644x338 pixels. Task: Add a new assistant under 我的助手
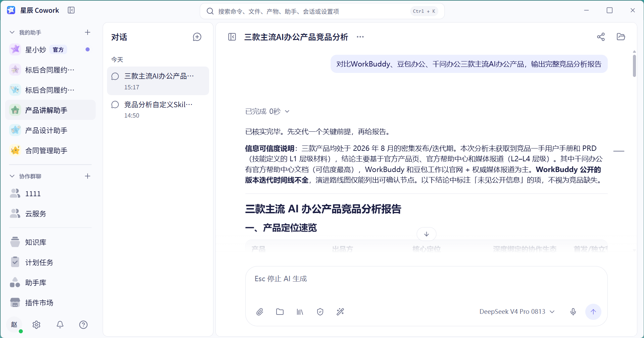88,32
